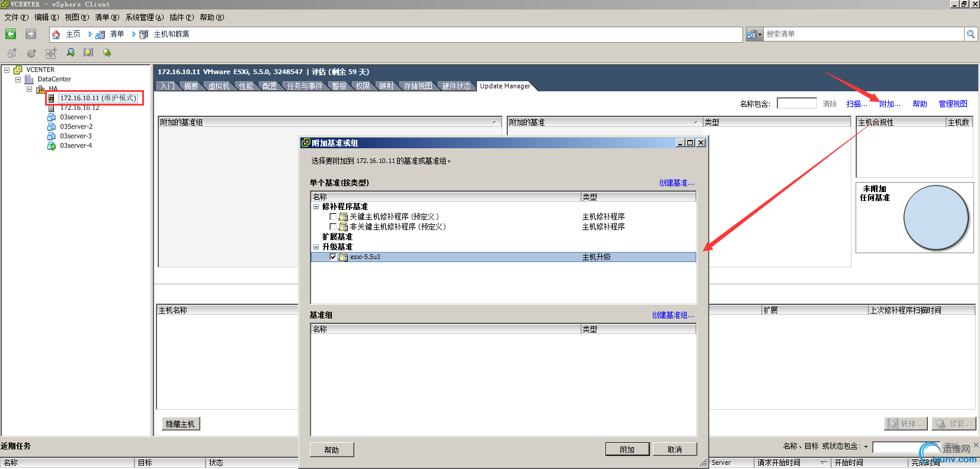The width and height of the screenshot is (980, 469).
Task: Click the 附加... link in Update Manager
Action: (890, 104)
